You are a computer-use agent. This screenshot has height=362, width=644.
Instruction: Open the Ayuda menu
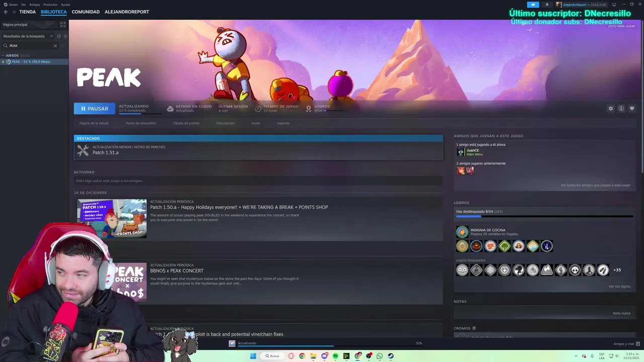pos(65,5)
